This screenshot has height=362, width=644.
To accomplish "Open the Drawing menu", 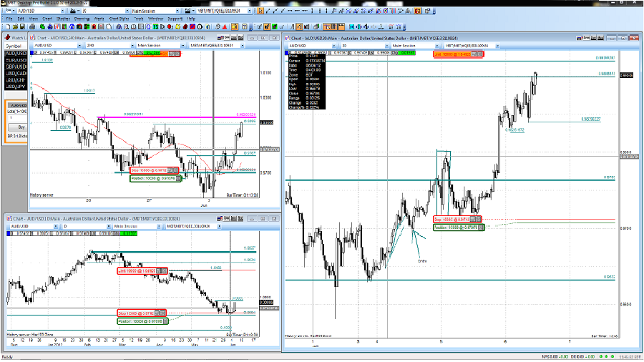I will [x=81, y=18].
